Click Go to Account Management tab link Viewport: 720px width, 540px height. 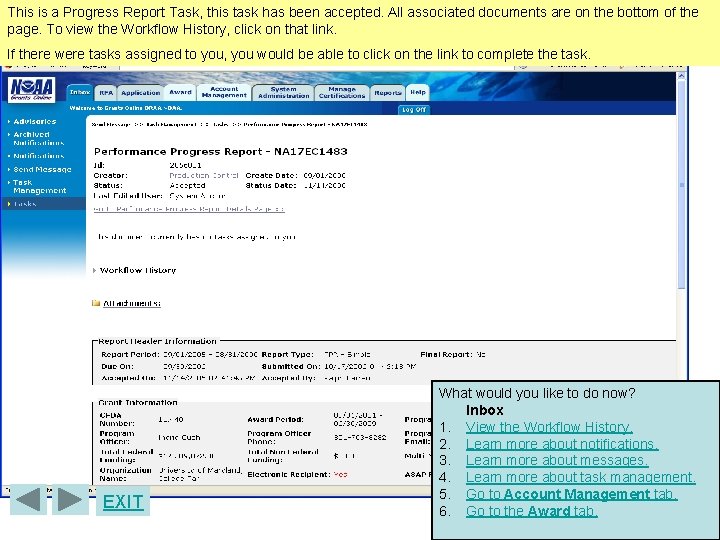[572, 494]
